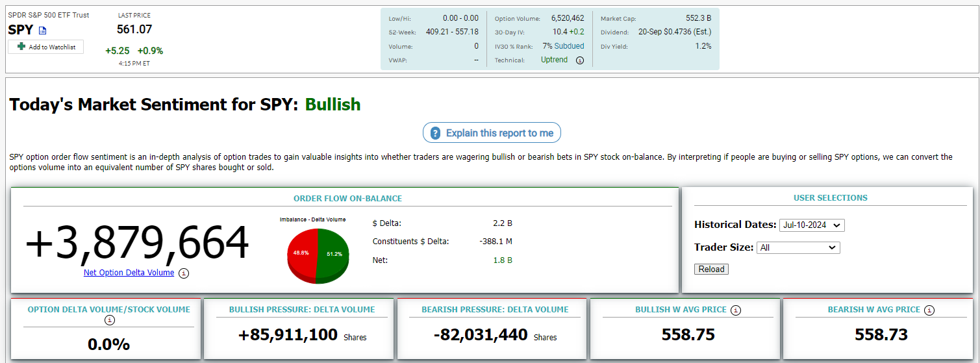Add SPY to Watchlist

point(46,47)
